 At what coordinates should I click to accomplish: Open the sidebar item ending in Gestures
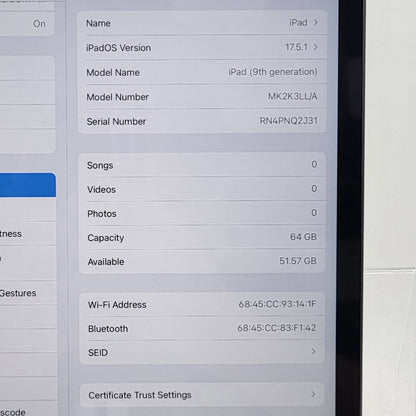(x=28, y=293)
